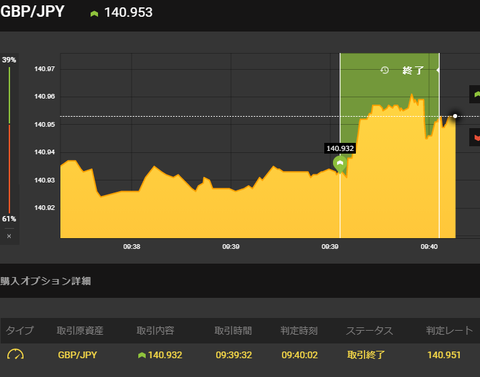The width and height of the screenshot is (480, 377).
Task: Click the GBP/JPY header title
Action: tap(32, 12)
